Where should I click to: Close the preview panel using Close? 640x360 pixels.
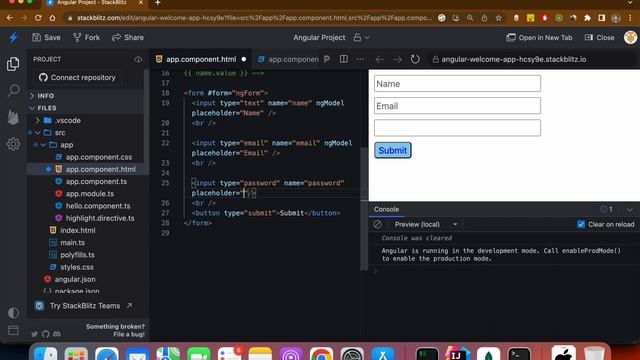click(599, 38)
